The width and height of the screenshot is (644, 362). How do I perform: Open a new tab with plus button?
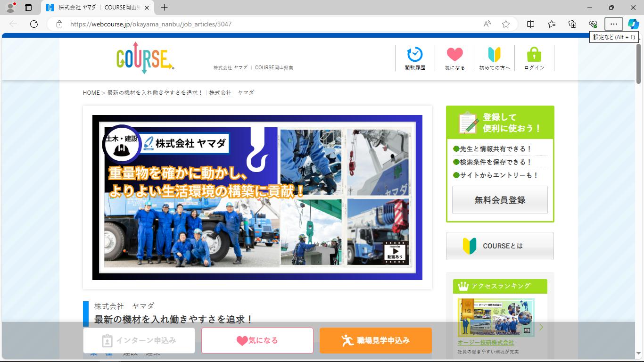(x=164, y=8)
